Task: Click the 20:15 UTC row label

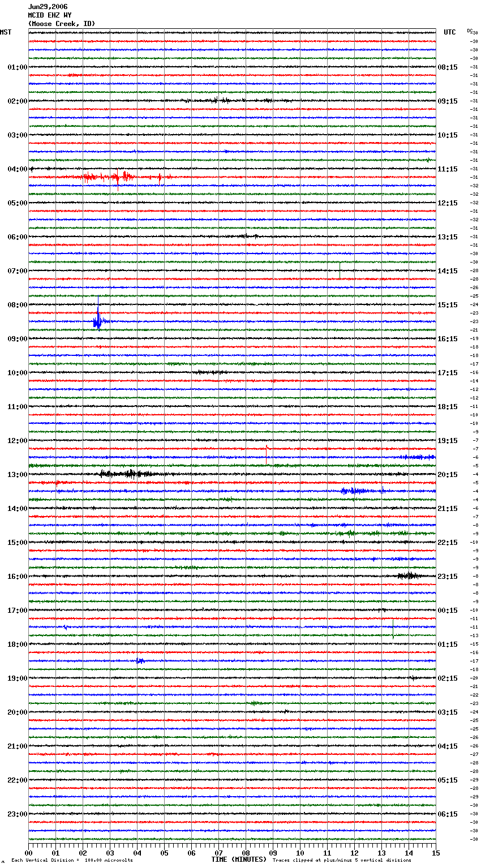Action: (448, 475)
